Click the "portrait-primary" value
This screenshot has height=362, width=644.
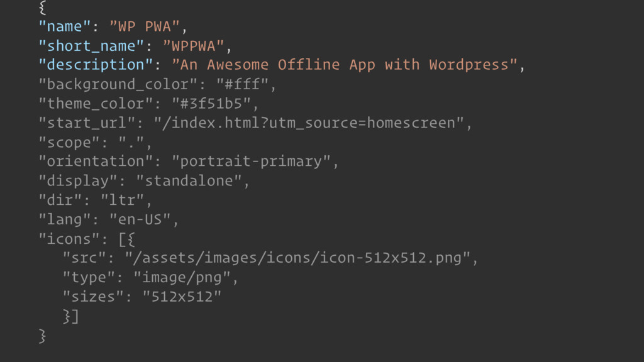coord(252,162)
